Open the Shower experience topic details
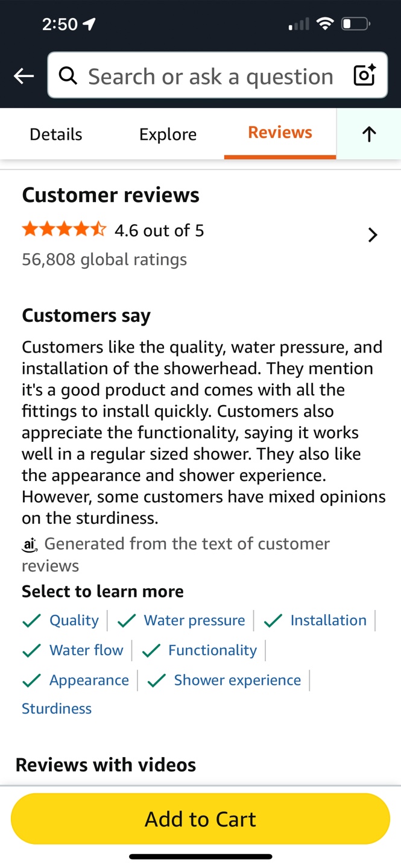Viewport: 401px width, 868px height. point(237,680)
